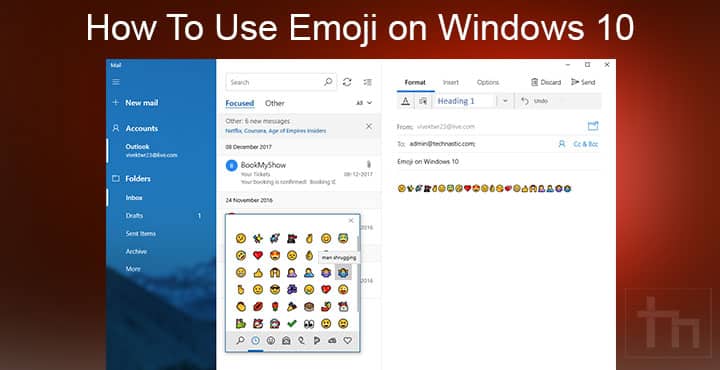Open the Inbox folder

tap(134, 197)
